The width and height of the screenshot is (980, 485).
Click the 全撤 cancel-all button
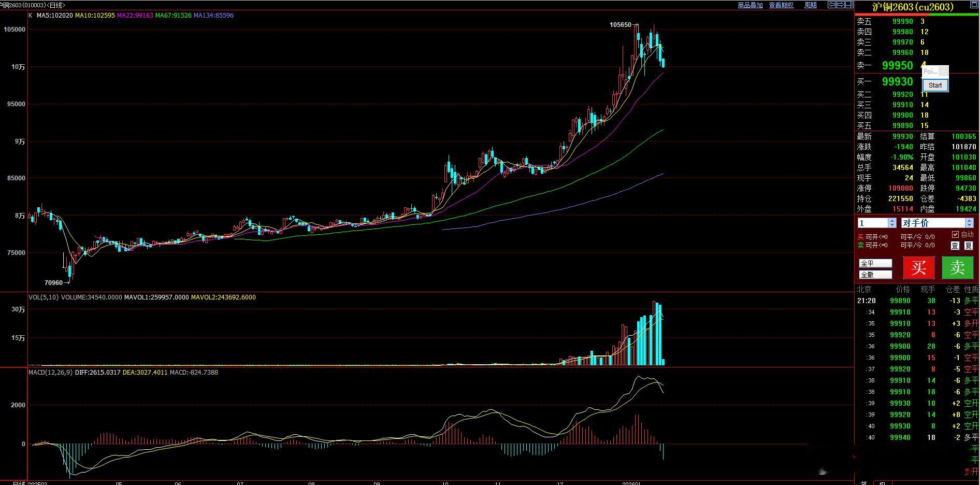point(875,275)
